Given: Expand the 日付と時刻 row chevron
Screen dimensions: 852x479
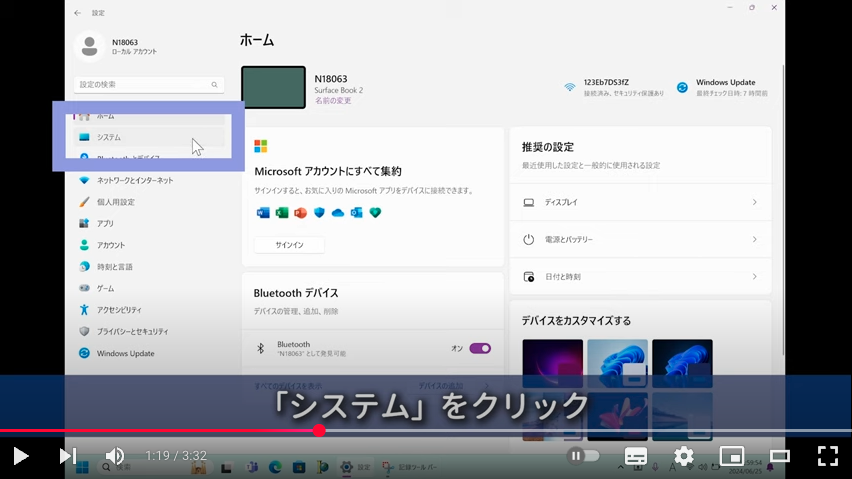Looking at the screenshot, I should tap(755, 277).
